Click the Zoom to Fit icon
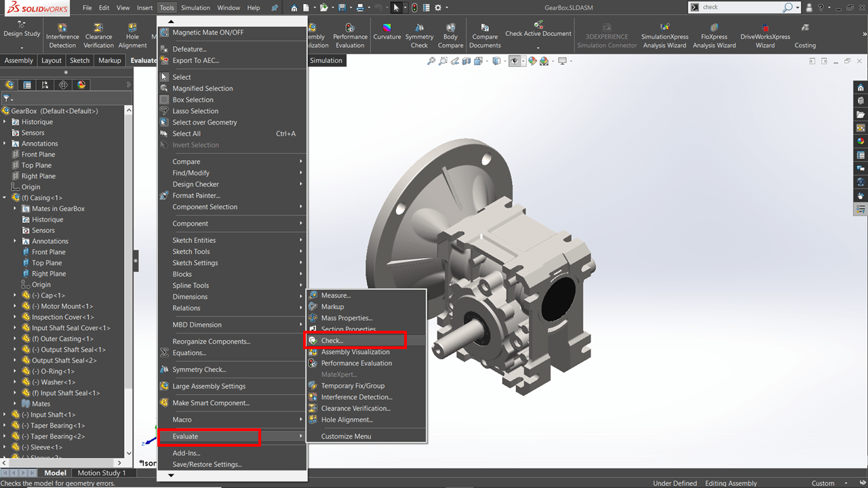The height and width of the screenshot is (488, 868). click(431, 61)
